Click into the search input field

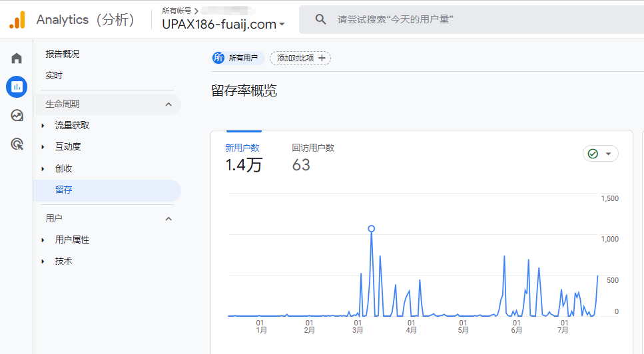466,20
